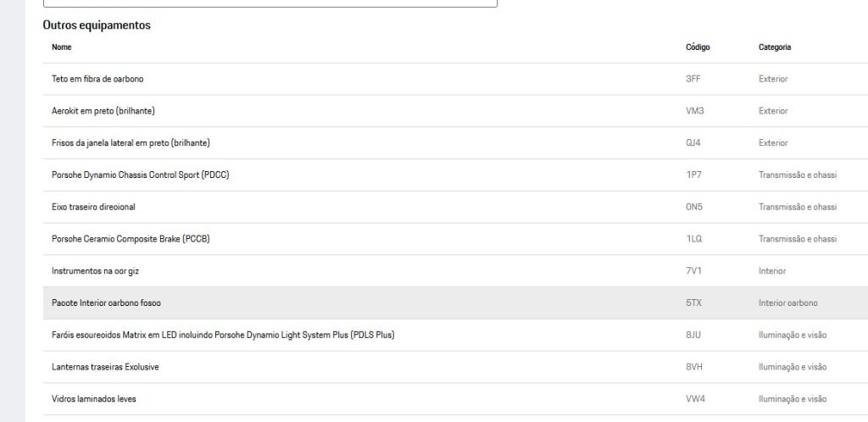Click the Eixo traseiro direcional row
The width and height of the screenshot is (868, 422).
point(93,207)
